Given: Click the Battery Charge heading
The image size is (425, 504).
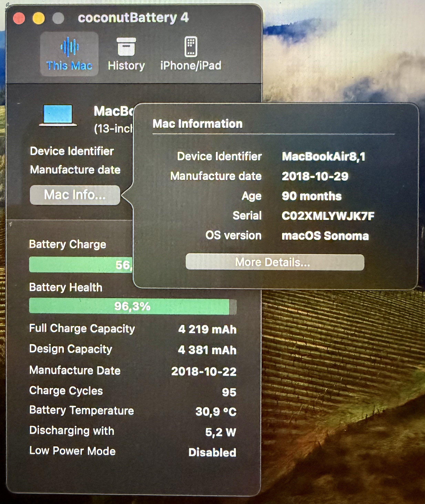Looking at the screenshot, I should pyautogui.click(x=68, y=244).
